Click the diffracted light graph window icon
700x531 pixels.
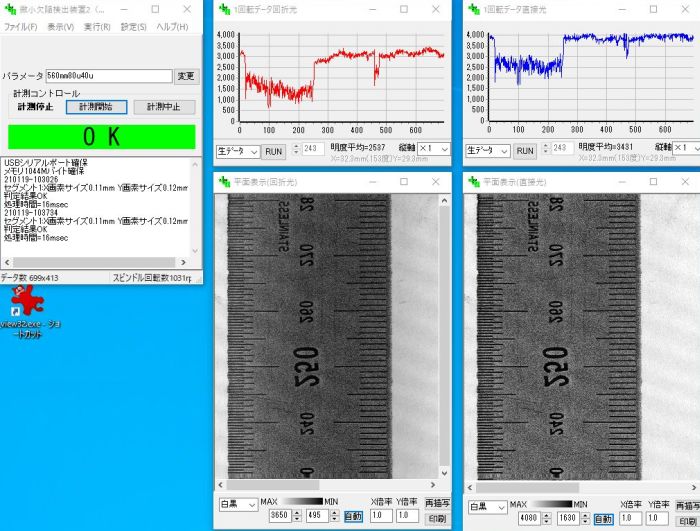225,9
